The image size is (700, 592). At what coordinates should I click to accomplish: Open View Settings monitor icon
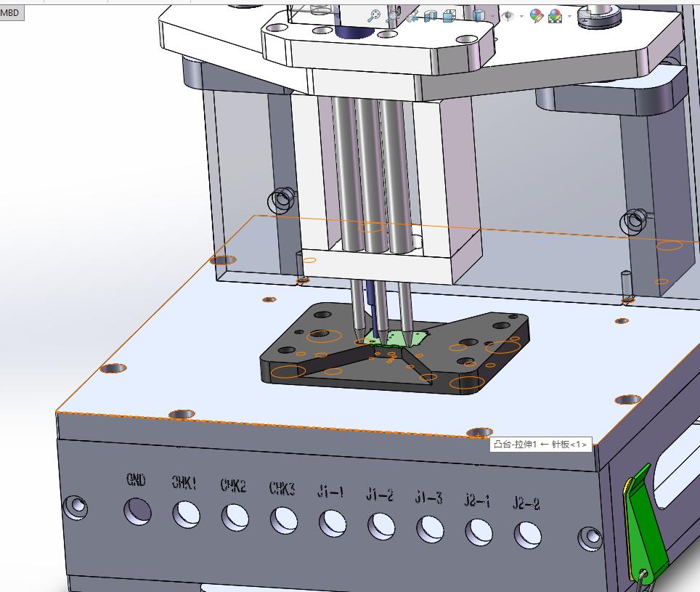click(584, 16)
